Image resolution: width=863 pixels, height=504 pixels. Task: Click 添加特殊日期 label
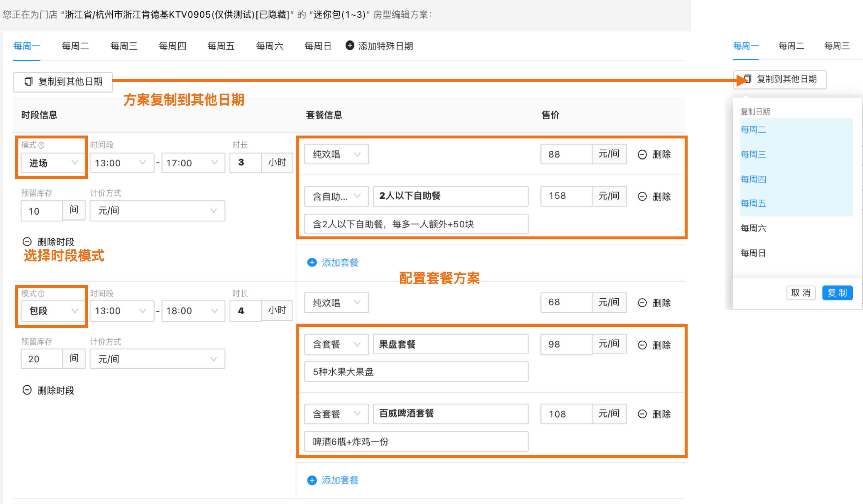[x=386, y=46]
